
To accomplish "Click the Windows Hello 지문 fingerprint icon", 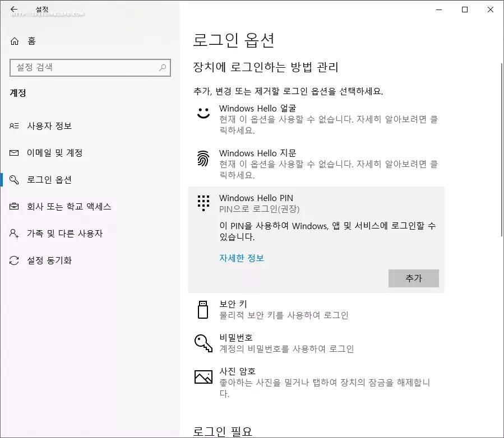I will pos(203,159).
